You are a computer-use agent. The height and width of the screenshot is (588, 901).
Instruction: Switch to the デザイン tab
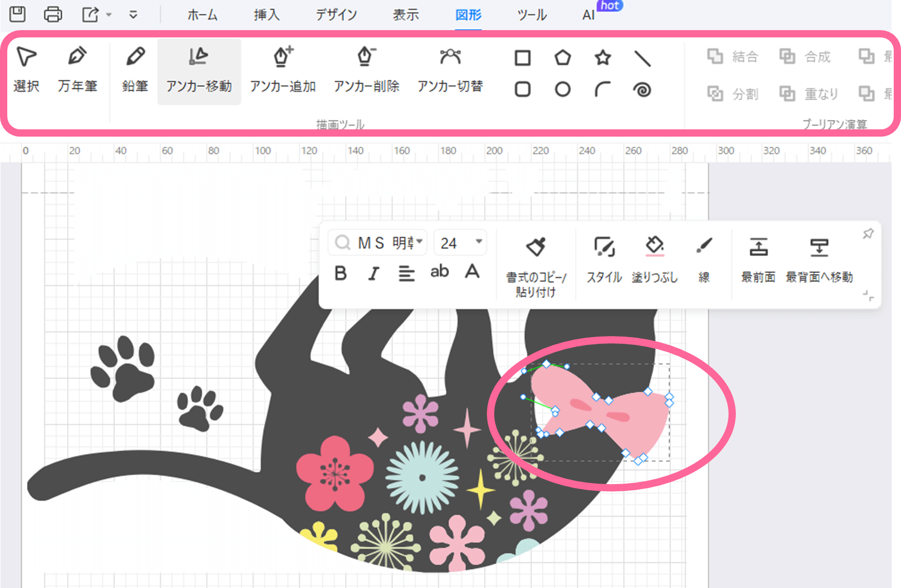(336, 15)
